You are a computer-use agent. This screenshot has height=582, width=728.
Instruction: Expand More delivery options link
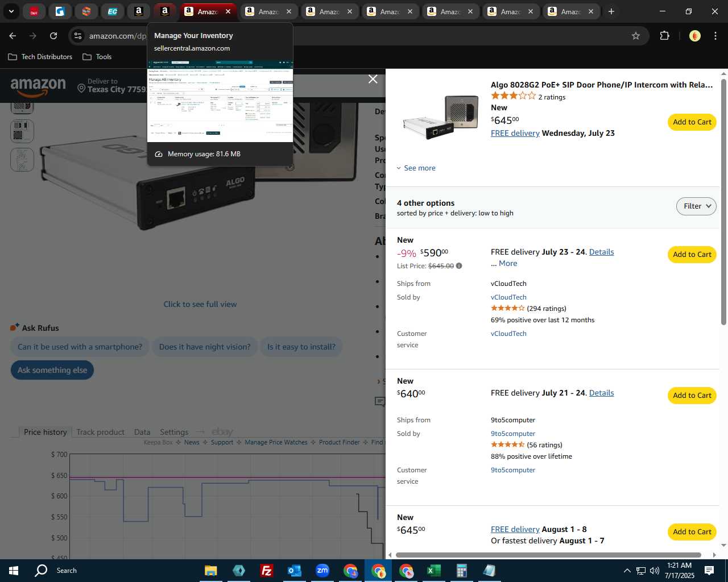coord(508,263)
